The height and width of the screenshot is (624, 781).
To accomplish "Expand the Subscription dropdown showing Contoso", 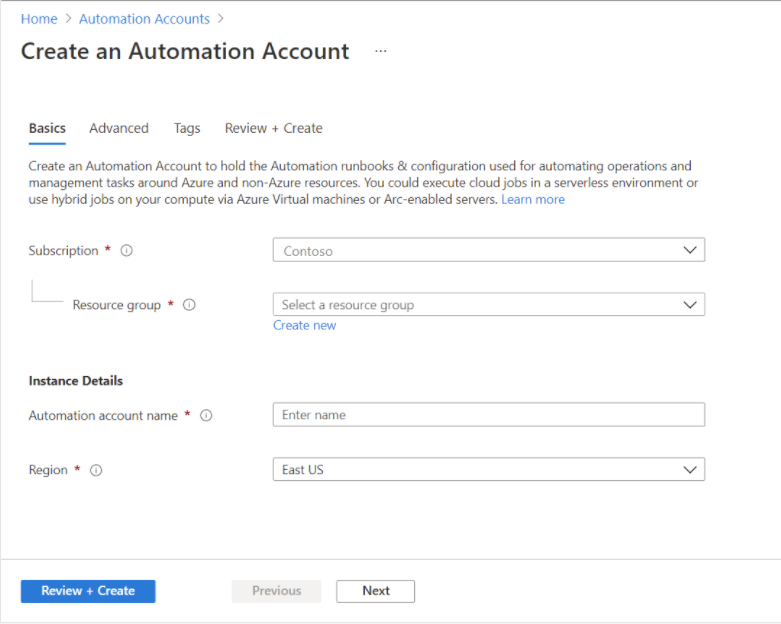I will click(x=488, y=250).
